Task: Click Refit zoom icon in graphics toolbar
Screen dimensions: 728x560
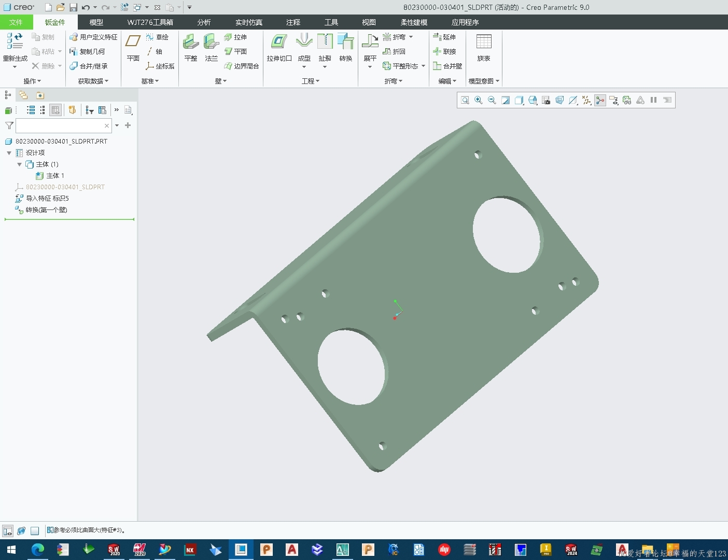Action: [x=465, y=100]
